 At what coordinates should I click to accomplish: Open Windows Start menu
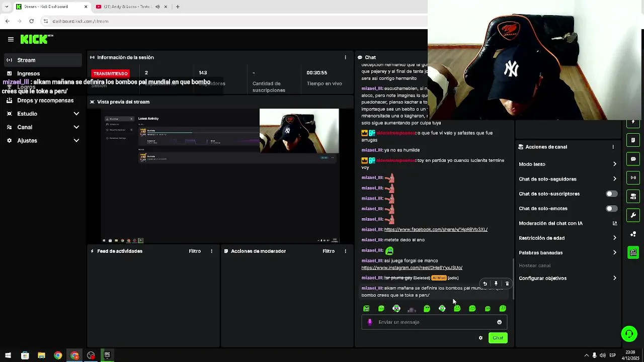pos(8,355)
